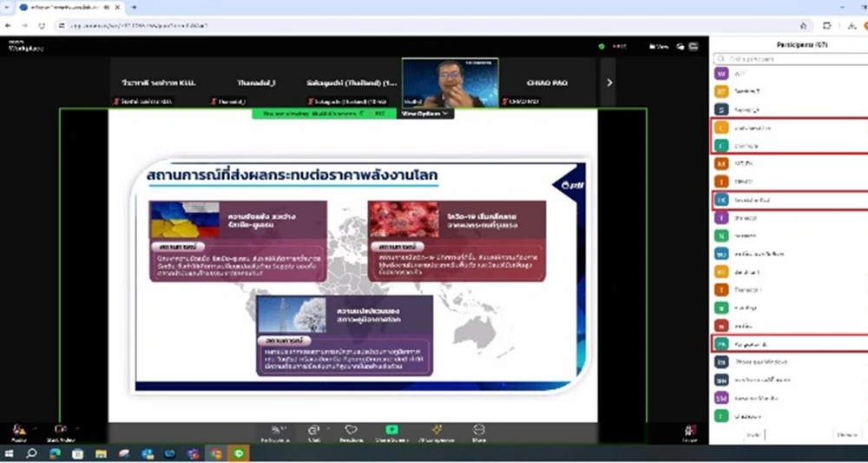
Task: Open the More options icon
Action: 479,430
